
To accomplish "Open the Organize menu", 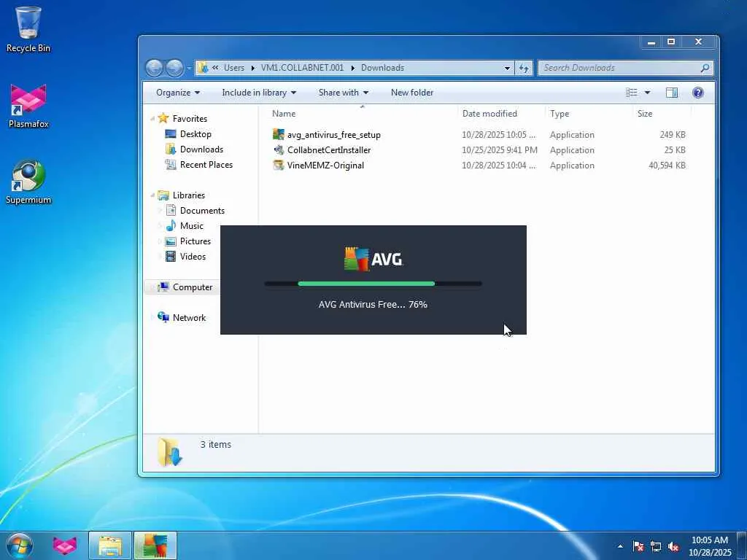I will click(178, 93).
